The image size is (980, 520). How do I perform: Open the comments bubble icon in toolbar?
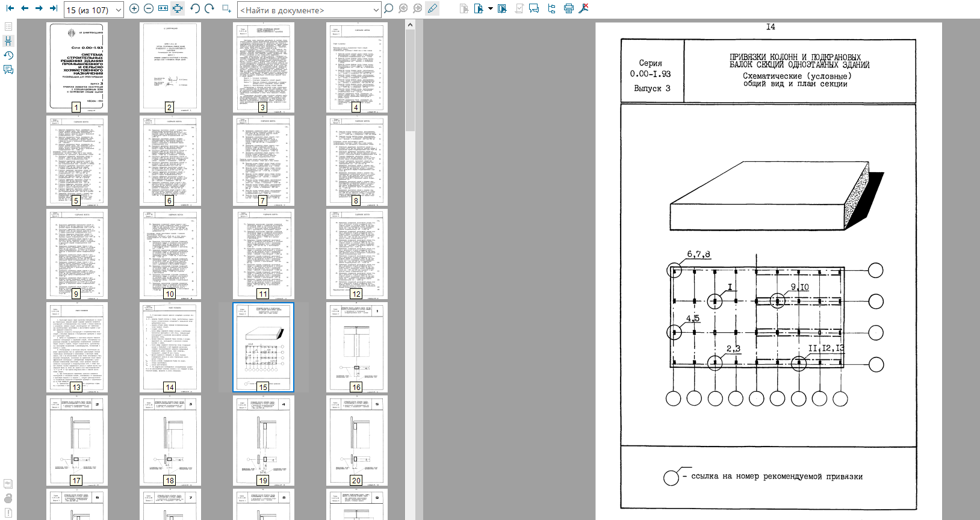click(x=534, y=8)
